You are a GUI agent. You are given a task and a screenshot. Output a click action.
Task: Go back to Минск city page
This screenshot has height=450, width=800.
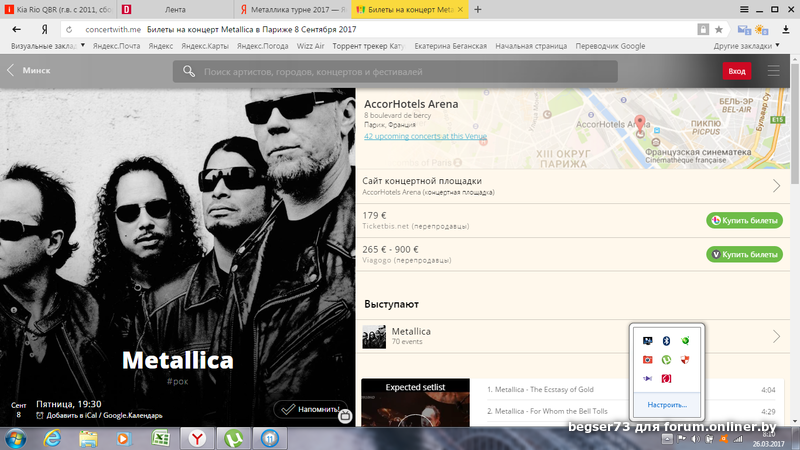pyautogui.click(x=29, y=70)
